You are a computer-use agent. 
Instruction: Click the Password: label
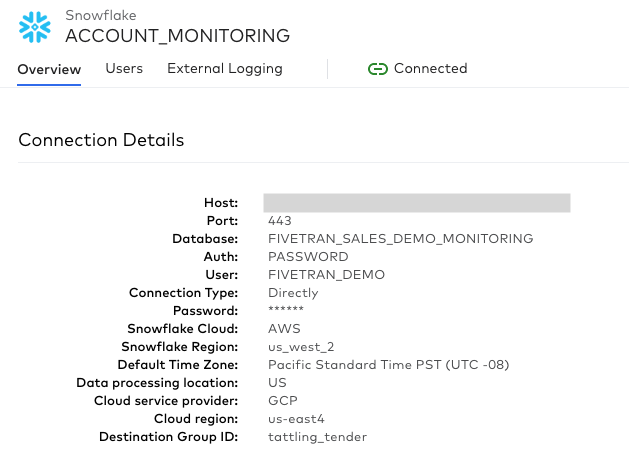(205, 311)
